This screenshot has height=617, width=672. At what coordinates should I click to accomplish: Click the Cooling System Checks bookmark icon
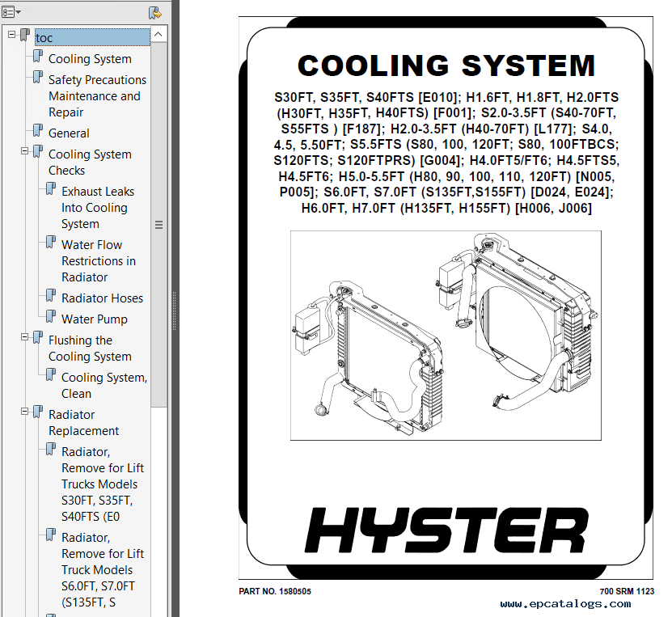[38, 151]
